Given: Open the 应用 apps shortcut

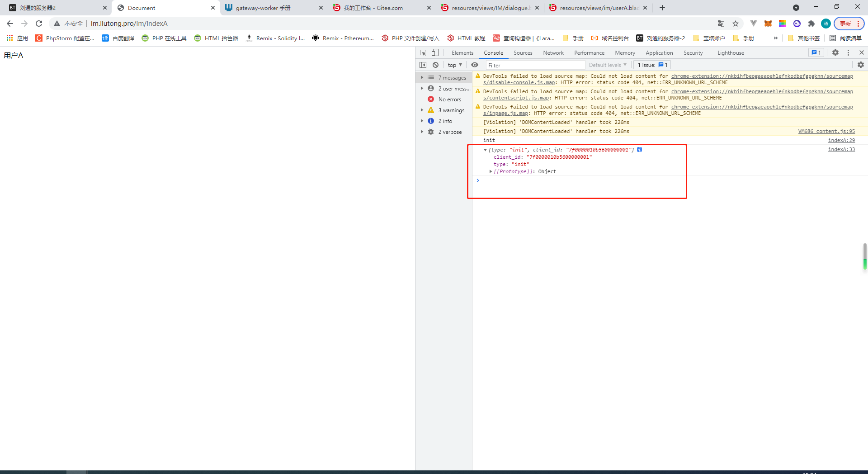Looking at the screenshot, I should pyautogui.click(x=17, y=38).
